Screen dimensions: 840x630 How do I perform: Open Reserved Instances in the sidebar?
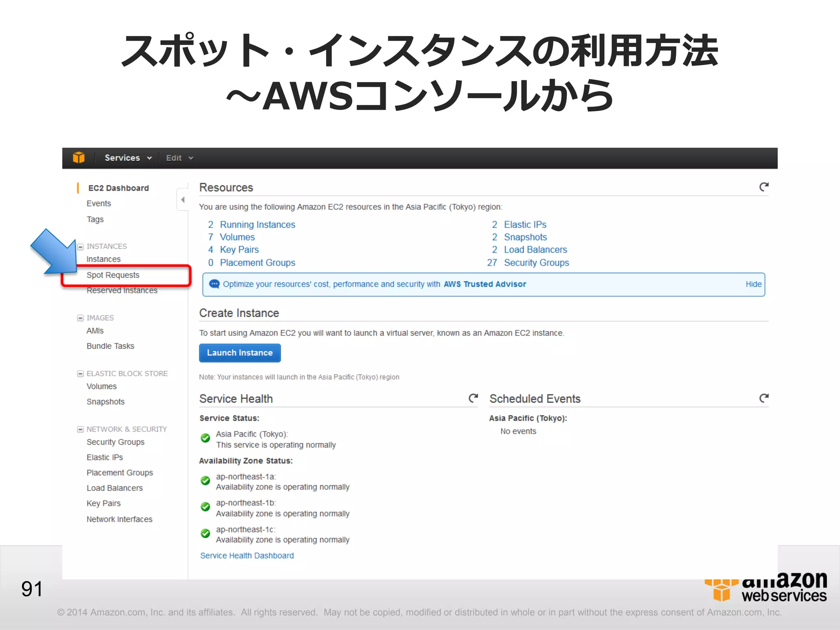[x=122, y=290]
